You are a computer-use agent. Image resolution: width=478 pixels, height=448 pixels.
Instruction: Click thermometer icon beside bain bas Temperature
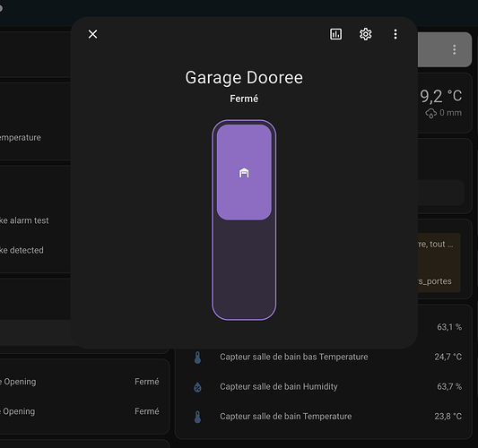pos(197,357)
